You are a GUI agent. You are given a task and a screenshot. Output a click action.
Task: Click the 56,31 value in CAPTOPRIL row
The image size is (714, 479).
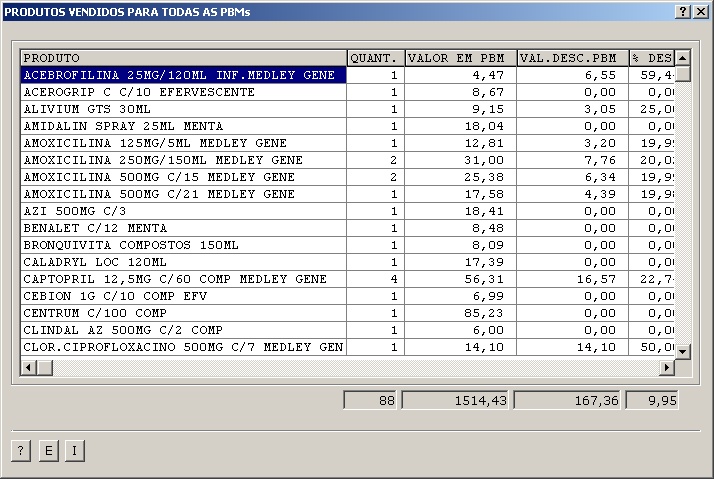[460, 279]
